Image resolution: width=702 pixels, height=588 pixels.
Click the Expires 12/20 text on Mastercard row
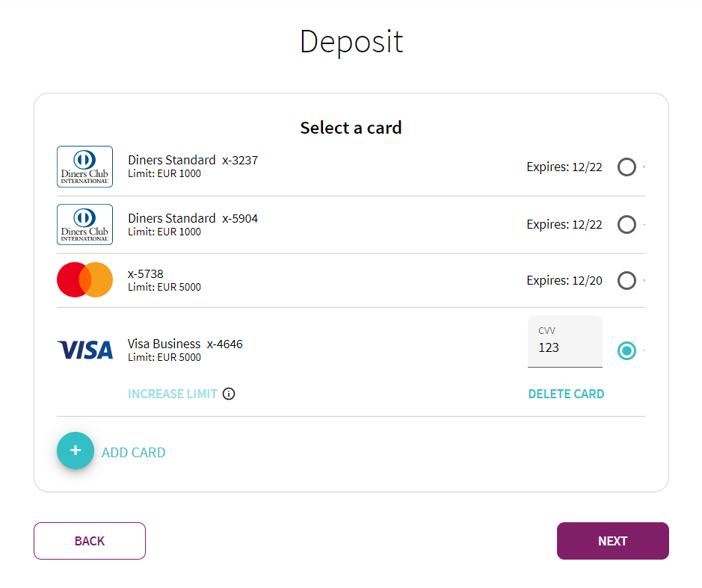[564, 281]
